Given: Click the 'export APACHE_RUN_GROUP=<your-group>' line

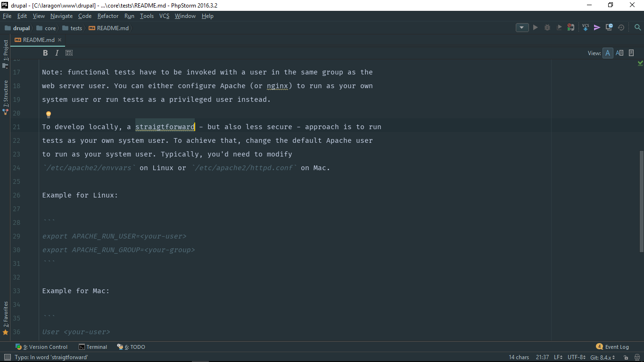Looking at the screenshot, I should tap(118, 250).
